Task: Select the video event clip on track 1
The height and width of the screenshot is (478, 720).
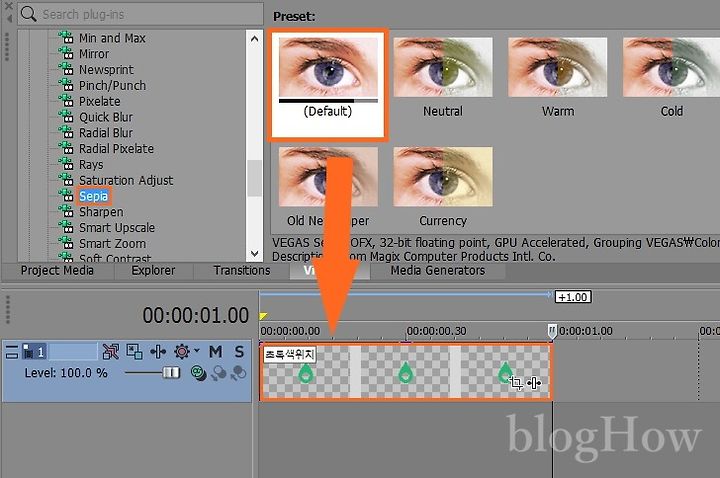Action: [x=406, y=372]
